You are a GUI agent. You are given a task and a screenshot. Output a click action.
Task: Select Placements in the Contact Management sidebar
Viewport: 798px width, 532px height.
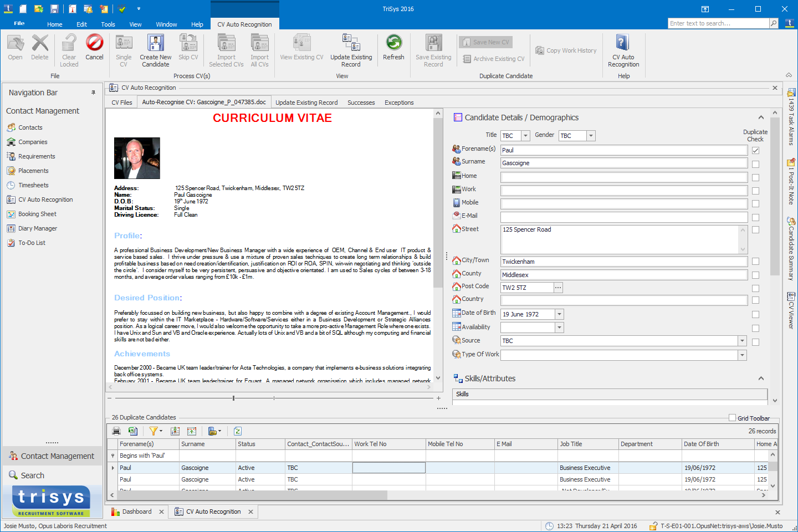[x=34, y=170]
